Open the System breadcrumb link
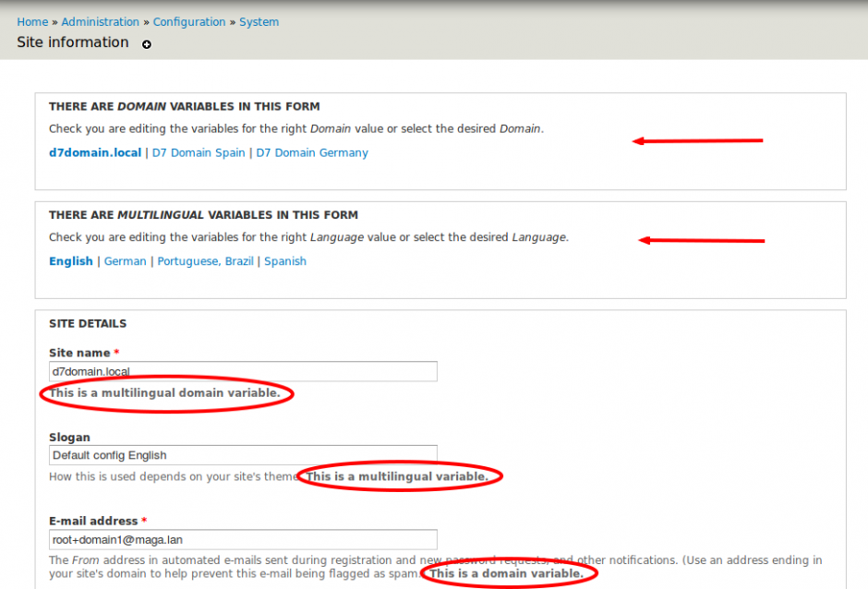 pyautogui.click(x=259, y=21)
